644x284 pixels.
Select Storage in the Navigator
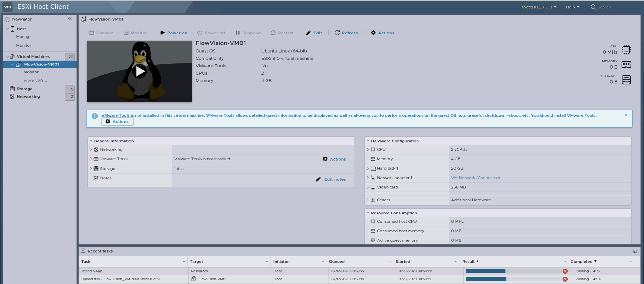[x=24, y=89]
